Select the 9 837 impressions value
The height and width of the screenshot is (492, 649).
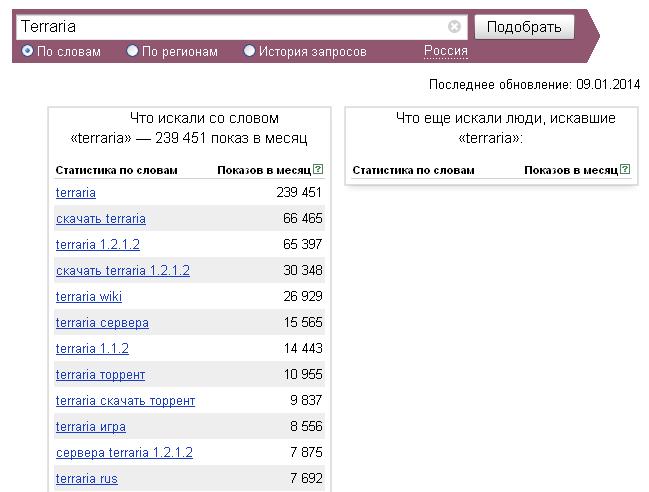[306, 401]
